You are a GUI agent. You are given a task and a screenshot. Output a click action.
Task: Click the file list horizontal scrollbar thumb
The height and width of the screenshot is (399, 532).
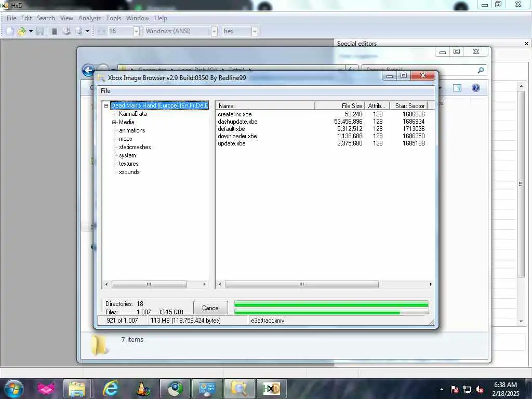[302, 284]
